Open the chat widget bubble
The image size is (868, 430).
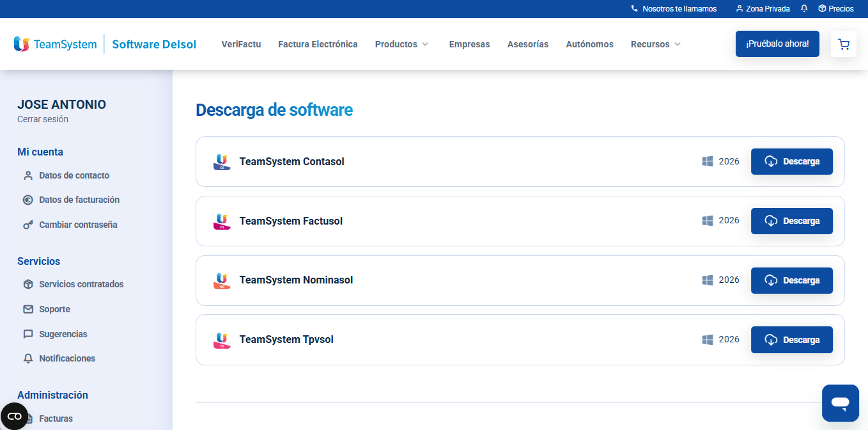pyautogui.click(x=841, y=403)
